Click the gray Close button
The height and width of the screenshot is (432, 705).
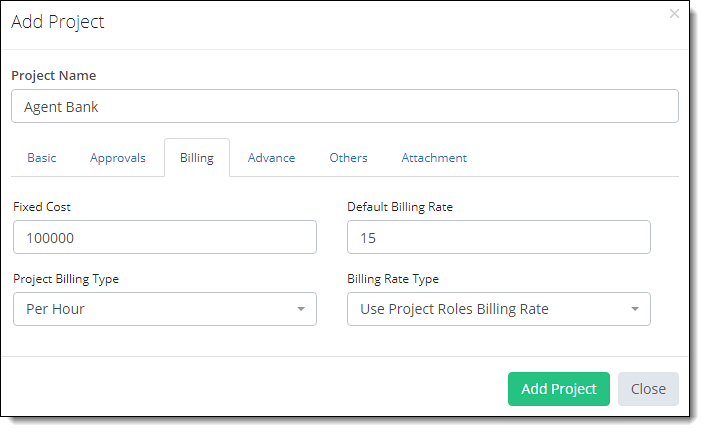click(x=648, y=389)
